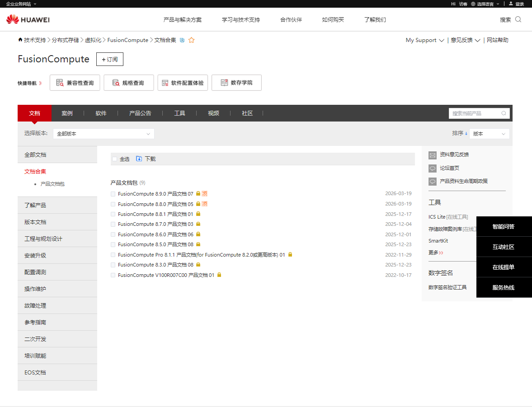Image resolution: width=532 pixels, height=407 pixels.
Task: Click the favorite star icon in breadcrumb
Action: pos(191,40)
